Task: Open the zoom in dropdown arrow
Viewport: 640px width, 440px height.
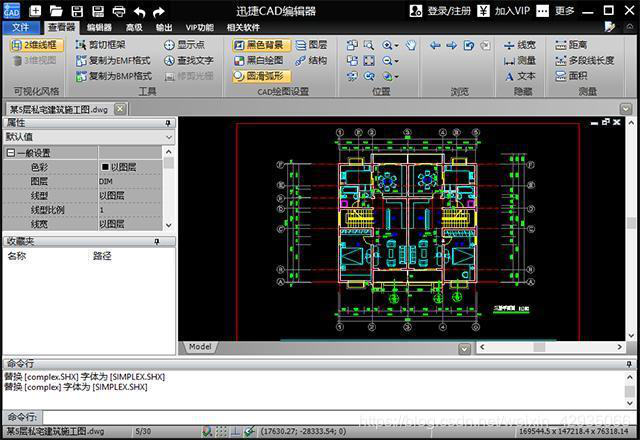Action: (x=397, y=45)
